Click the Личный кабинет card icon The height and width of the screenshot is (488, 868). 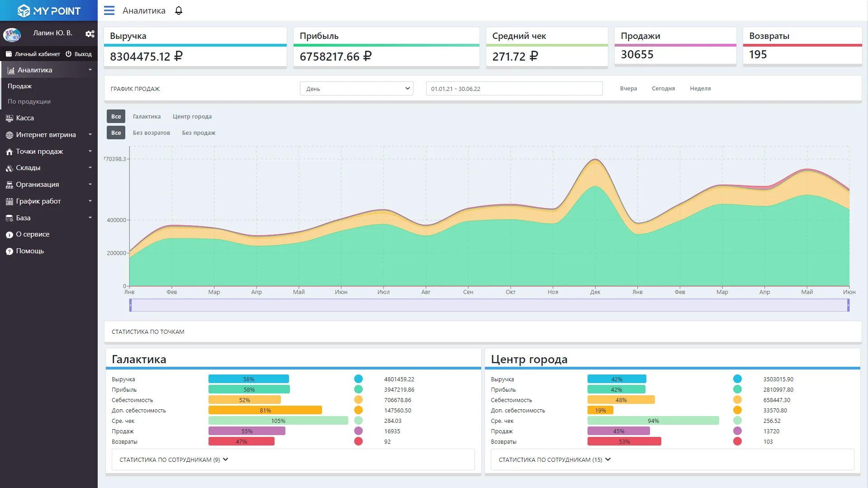click(x=9, y=54)
